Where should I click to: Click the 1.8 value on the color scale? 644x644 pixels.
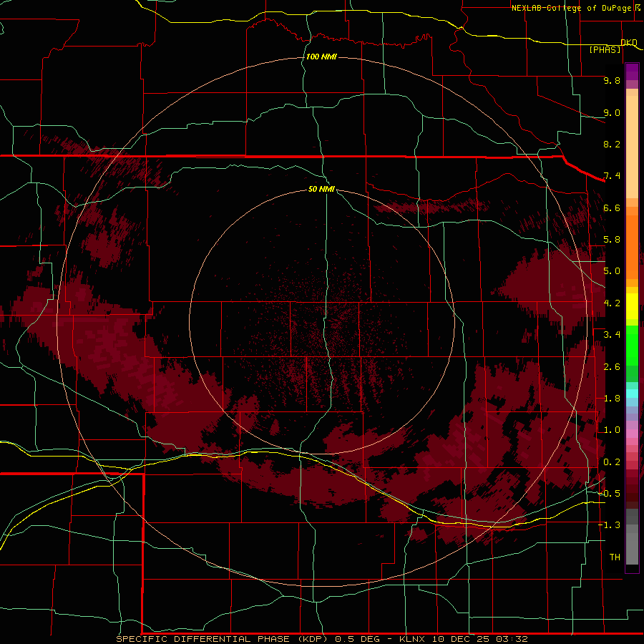coord(612,399)
